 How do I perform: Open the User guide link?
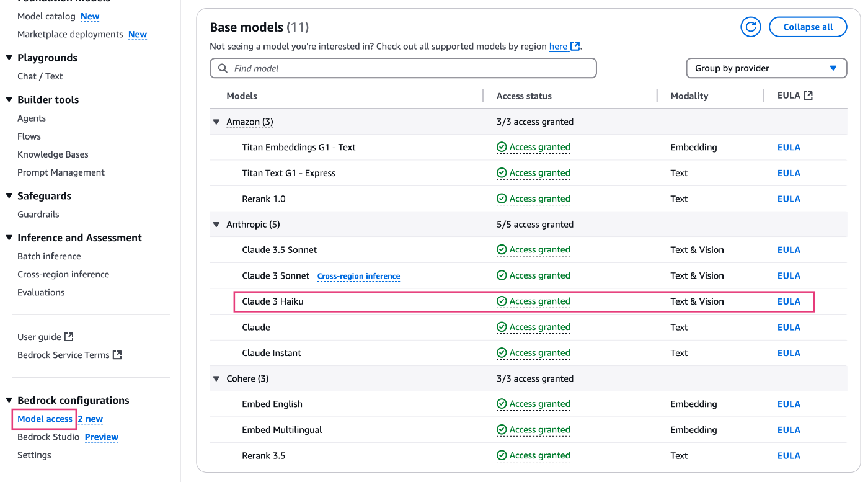click(x=39, y=337)
